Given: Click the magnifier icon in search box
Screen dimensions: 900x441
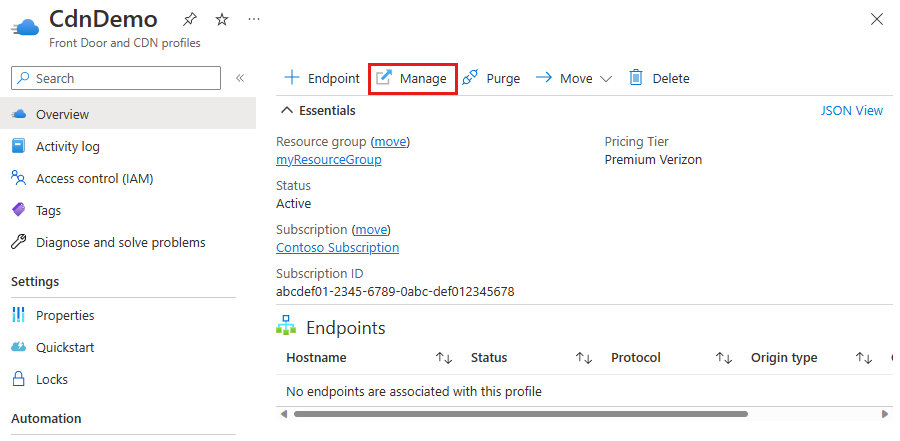Looking at the screenshot, I should (x=23, y=78).
